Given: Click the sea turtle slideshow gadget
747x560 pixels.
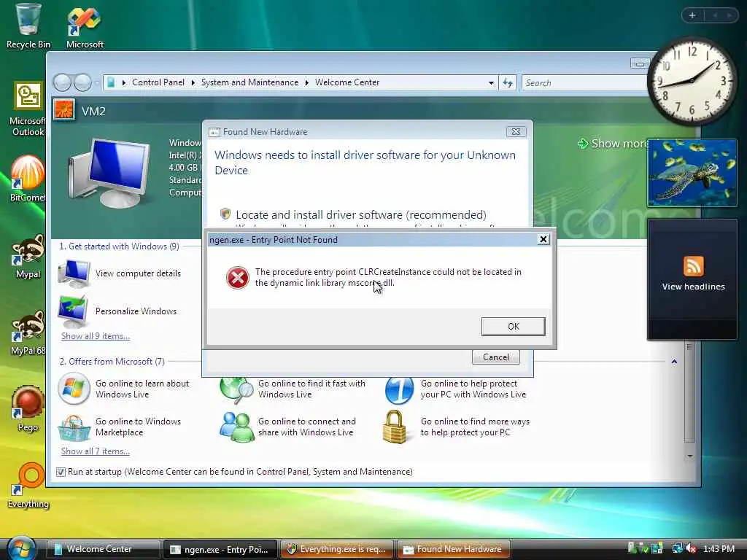Looking at the screenshot, I should [692, 173].
